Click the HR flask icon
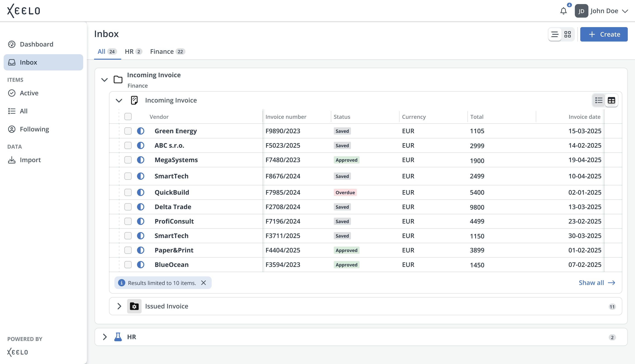The image size is (635, 364). click(118, 337)
